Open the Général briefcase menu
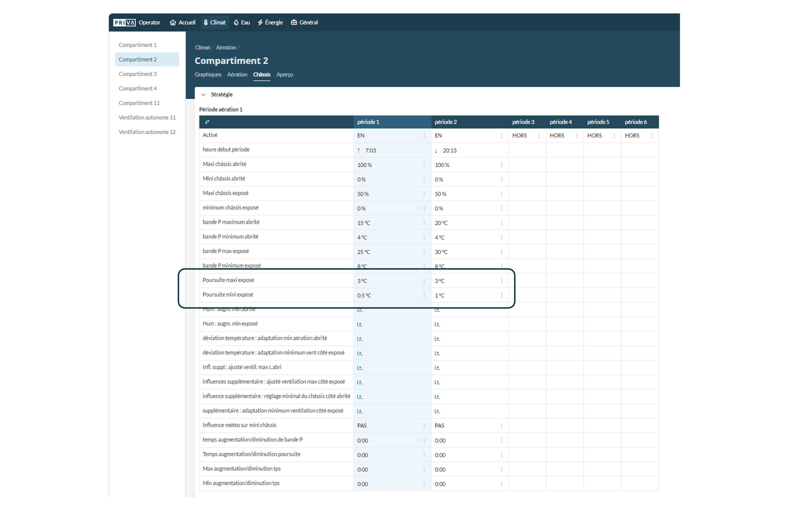 pyautogui.click(x=304, y=23)
